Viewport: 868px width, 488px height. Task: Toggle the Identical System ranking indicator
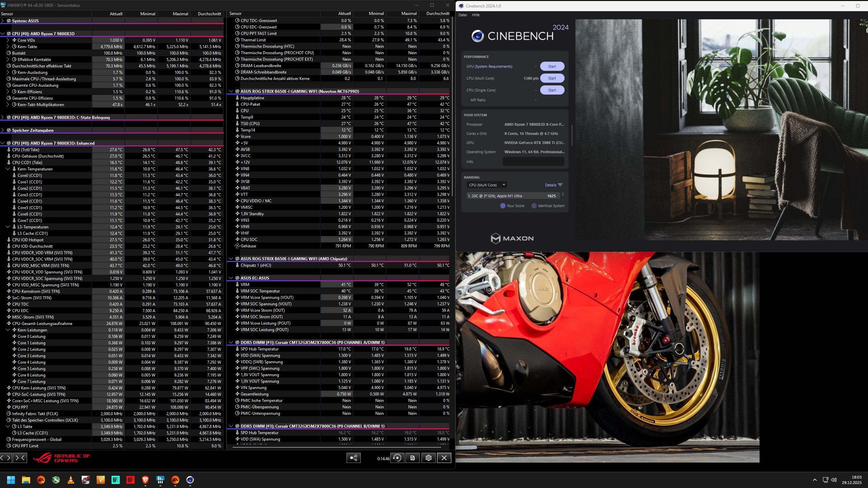[534, 206]
